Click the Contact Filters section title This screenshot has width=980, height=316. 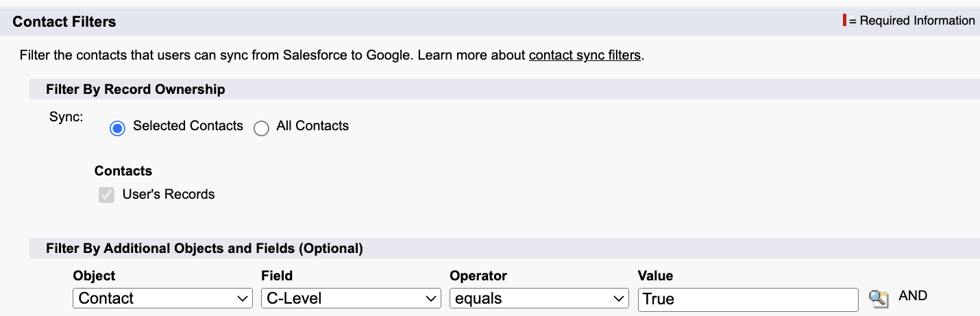pyautogui.click(x=64, y=22)
